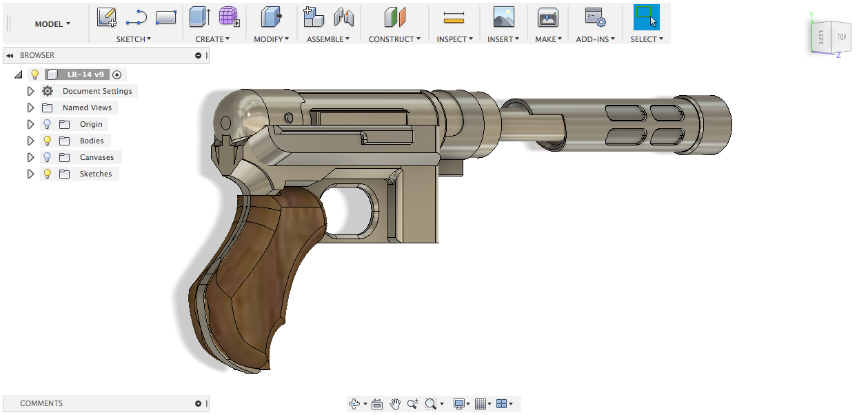Screen dimensions: 868x415
Task: Open the MAKE menu
Action: 549,39
